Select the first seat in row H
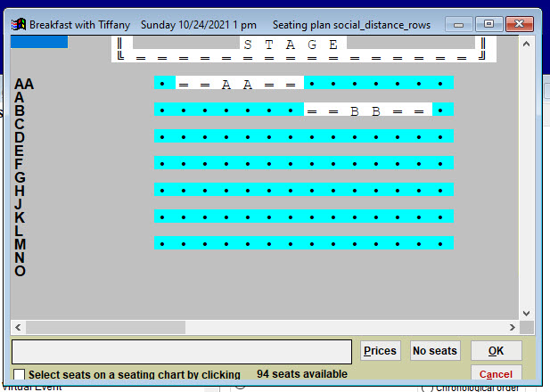The image size is (550, 392). (x=162, y=191)
